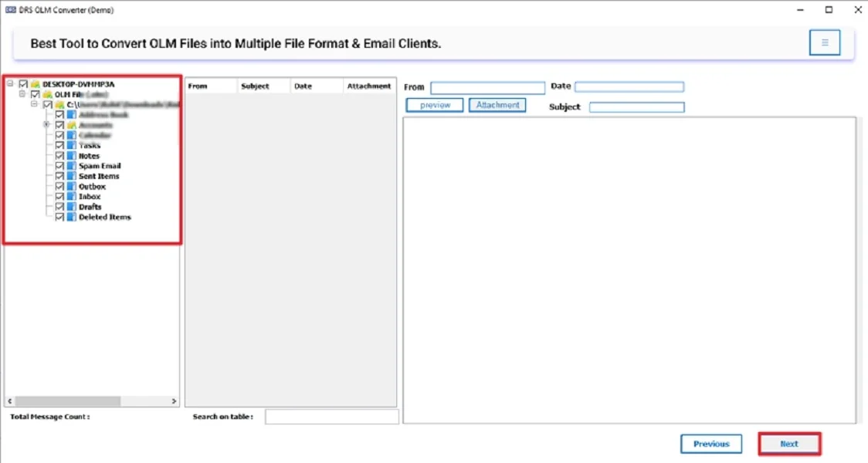Click the preview button
Image resolution: width=868 pixels, height=463 pixels.
[434, 104]
